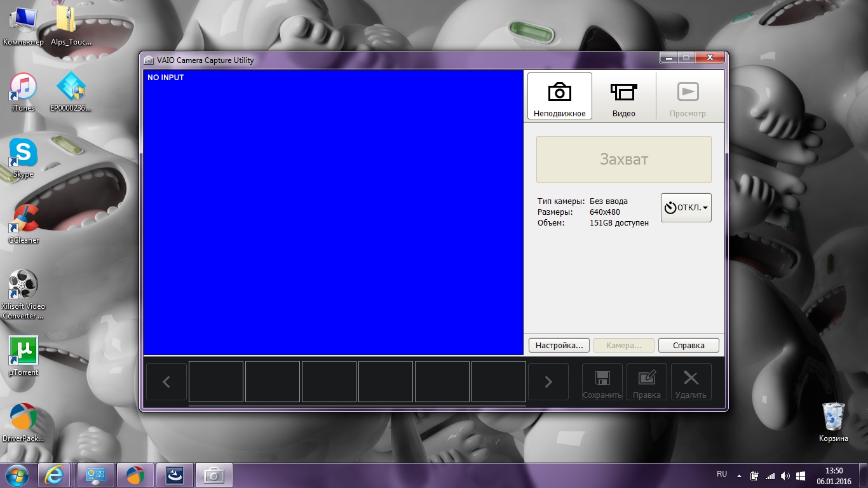The image size is (868, 488).
Task: Expand hidden system tray icons arrow
Action: coord(739,475)
